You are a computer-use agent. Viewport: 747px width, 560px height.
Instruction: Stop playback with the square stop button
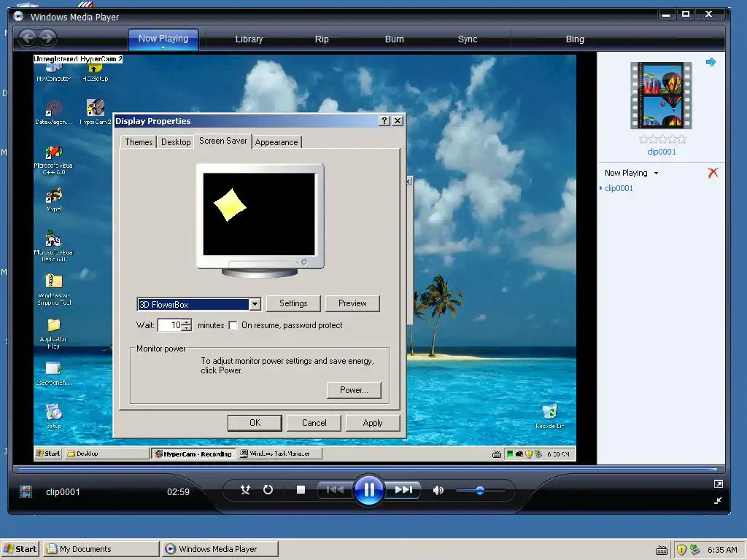coord(301,489)
